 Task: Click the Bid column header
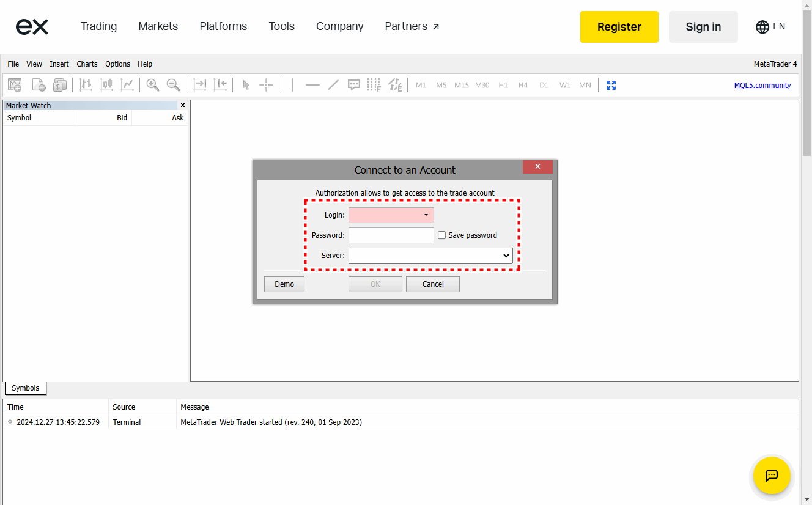pos(103,118)
